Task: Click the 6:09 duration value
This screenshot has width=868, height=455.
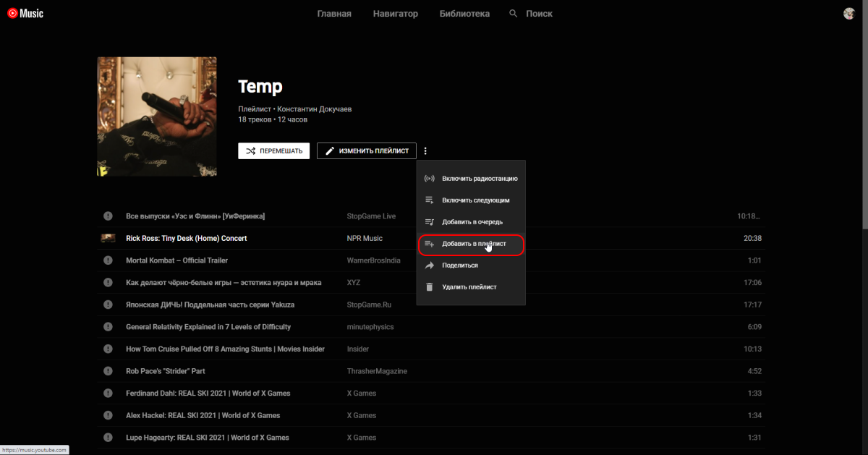Action: 754,327
